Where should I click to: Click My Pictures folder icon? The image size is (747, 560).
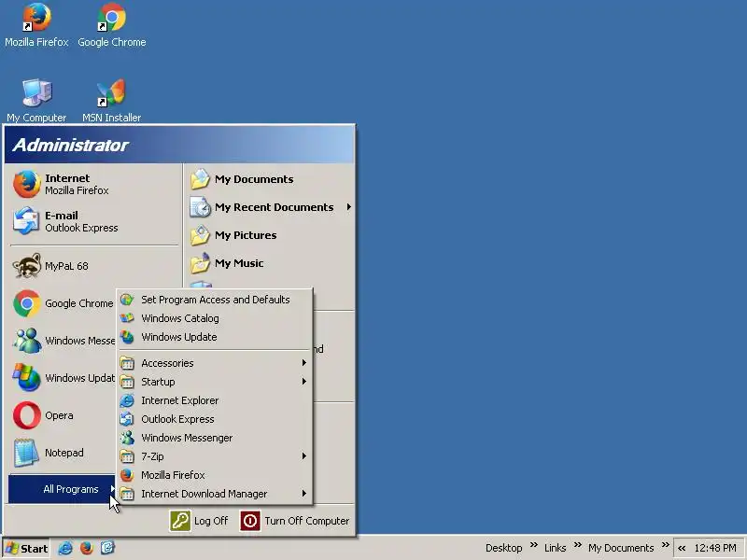point(200,235)
